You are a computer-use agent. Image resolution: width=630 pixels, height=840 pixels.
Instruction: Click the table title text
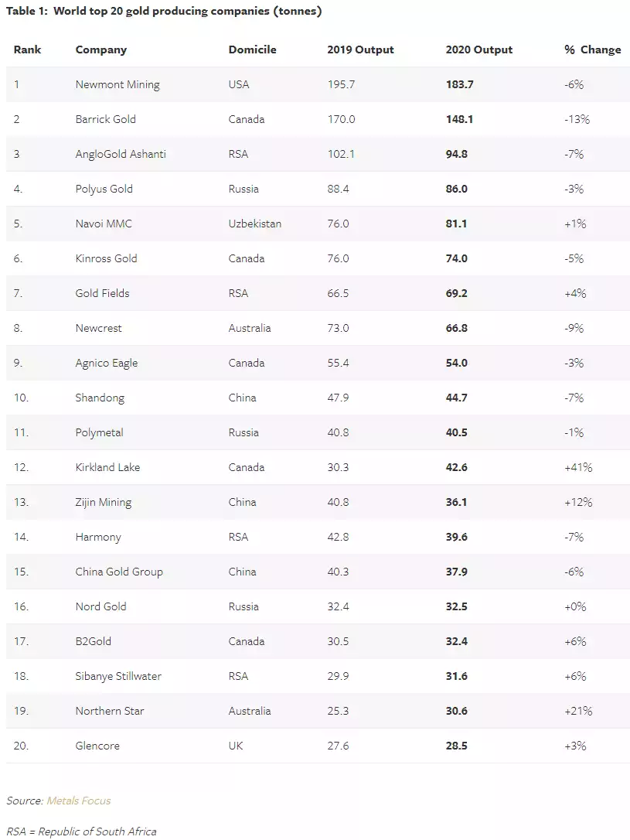point(164,11)
